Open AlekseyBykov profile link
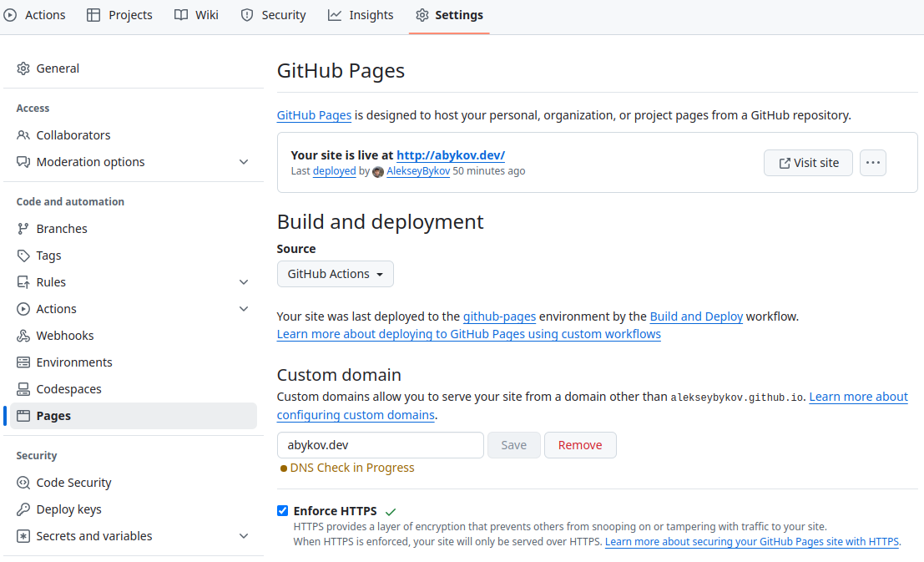Screen dimensions: 924x562 tap(418, 171)
